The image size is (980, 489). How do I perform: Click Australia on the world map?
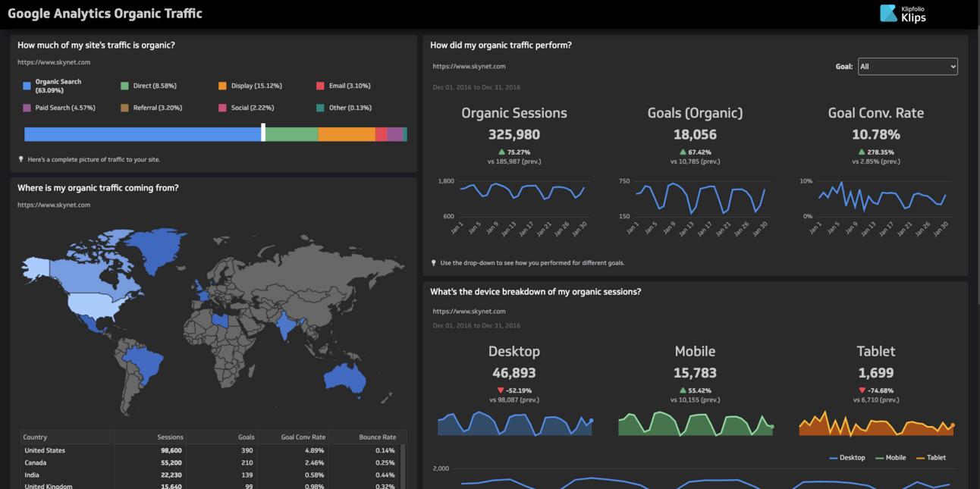[345, 376]
